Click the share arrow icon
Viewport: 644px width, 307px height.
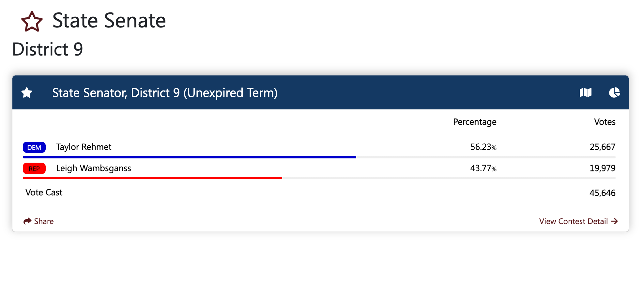[x=27, y=221]
